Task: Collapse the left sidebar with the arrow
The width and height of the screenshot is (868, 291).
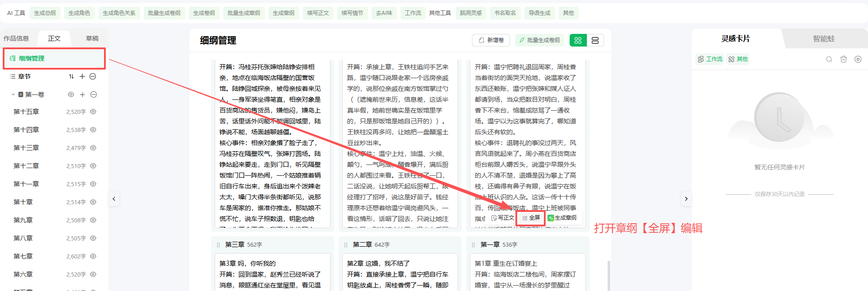Action: (x=114, y=199)
